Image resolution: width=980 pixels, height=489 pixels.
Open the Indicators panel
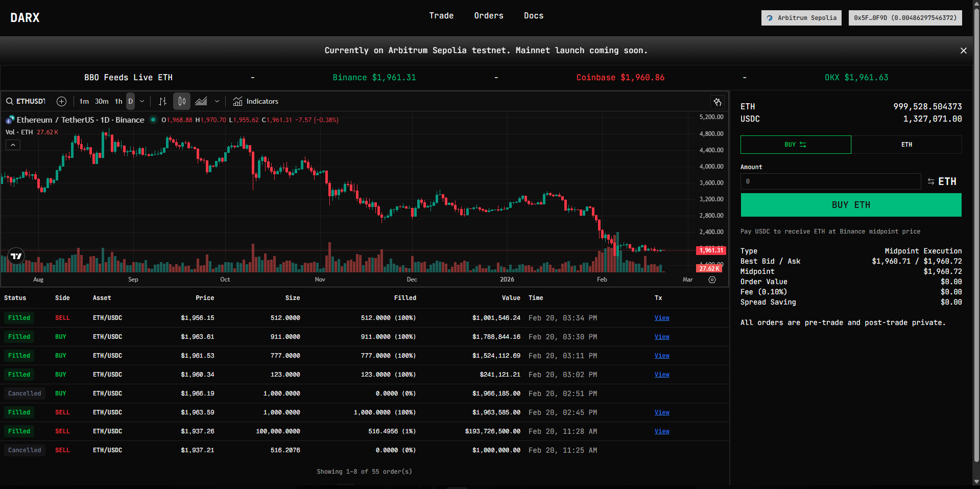point(255,101)
